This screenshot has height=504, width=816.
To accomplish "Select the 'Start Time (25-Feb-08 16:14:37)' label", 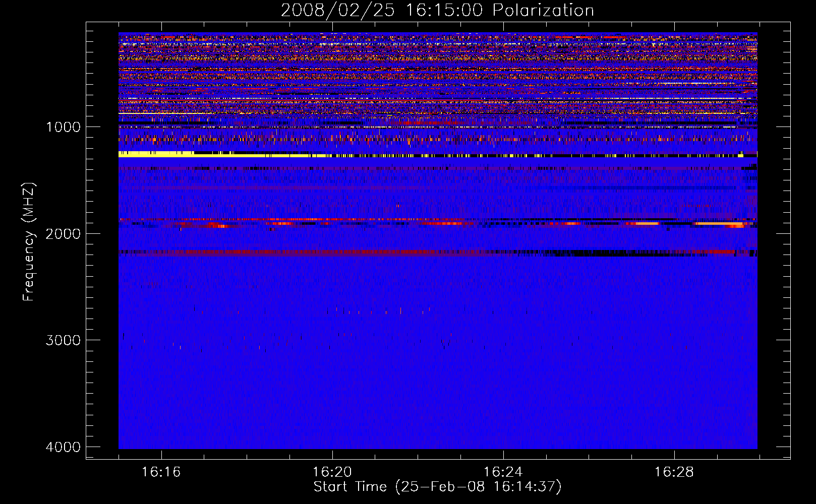I will point(437,487).
